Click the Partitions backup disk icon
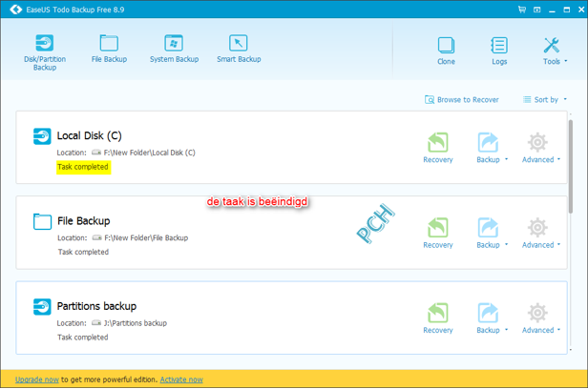Viewport: 588px width, 389px height. click(42, 307)
